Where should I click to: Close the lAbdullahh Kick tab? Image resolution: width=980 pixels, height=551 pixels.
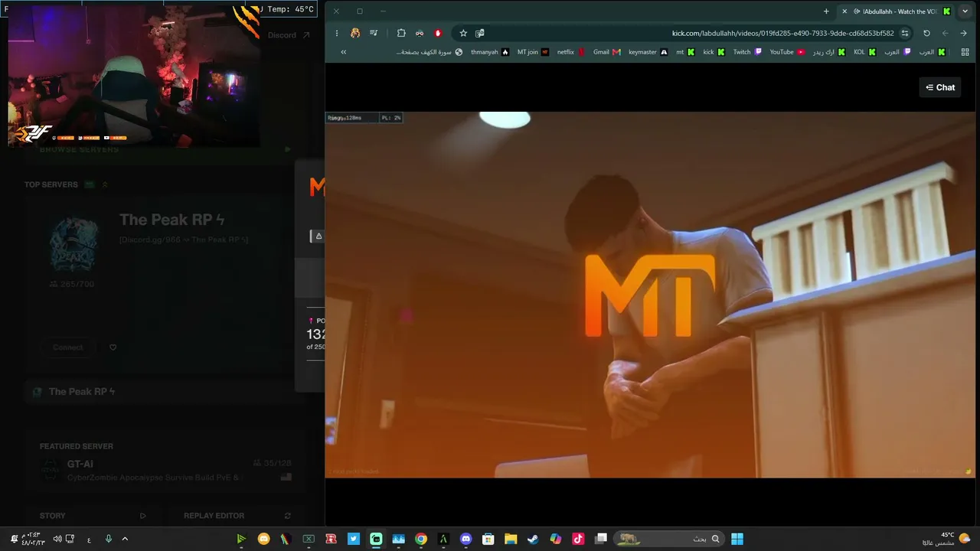click(x=844, y=11)
